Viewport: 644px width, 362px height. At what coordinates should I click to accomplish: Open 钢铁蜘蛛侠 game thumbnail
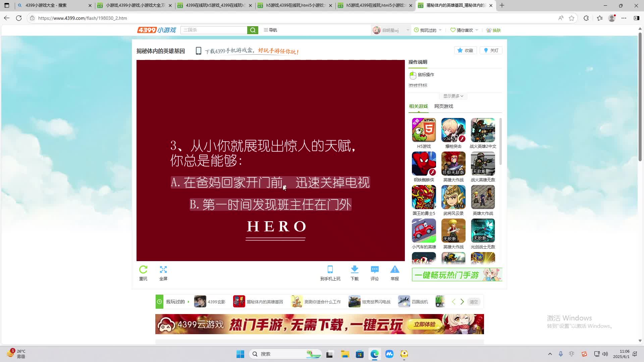(x=424, y=164)
